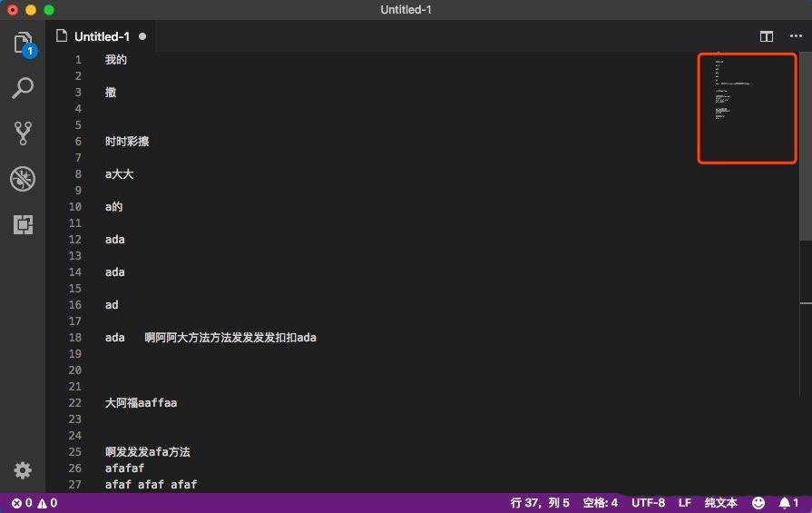Place cursor in text afafaf
Image resolution: width=812 pixels, height=513 pixels.
pos(125,469)
